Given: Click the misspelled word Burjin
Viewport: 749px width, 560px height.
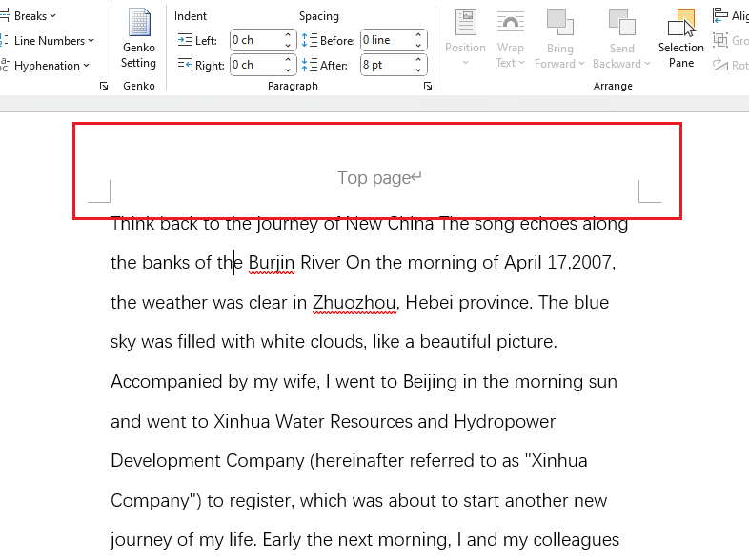Looking at the screenshot, I should [272, 263].
